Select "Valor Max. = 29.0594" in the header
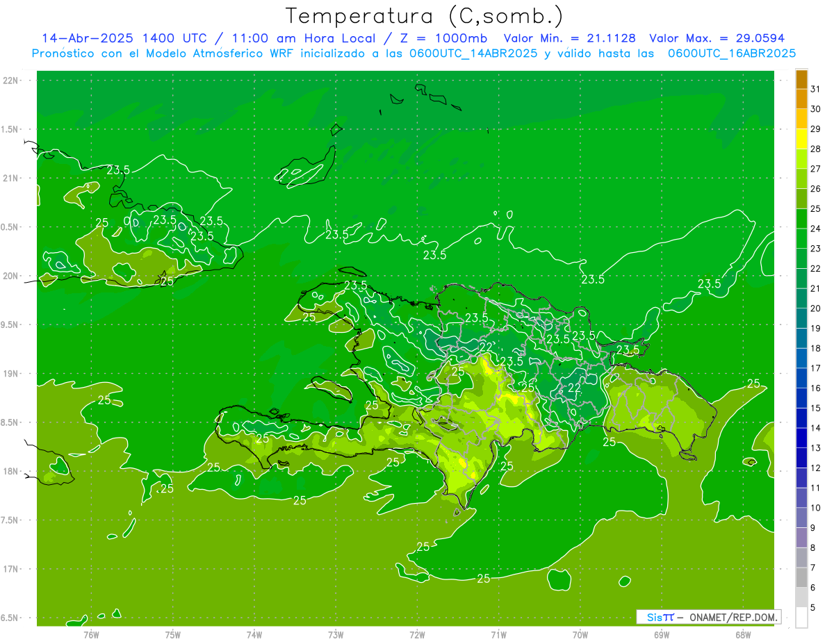Image resolution: width=834 pixels, height=644 pixels. [x=717, y=38]
